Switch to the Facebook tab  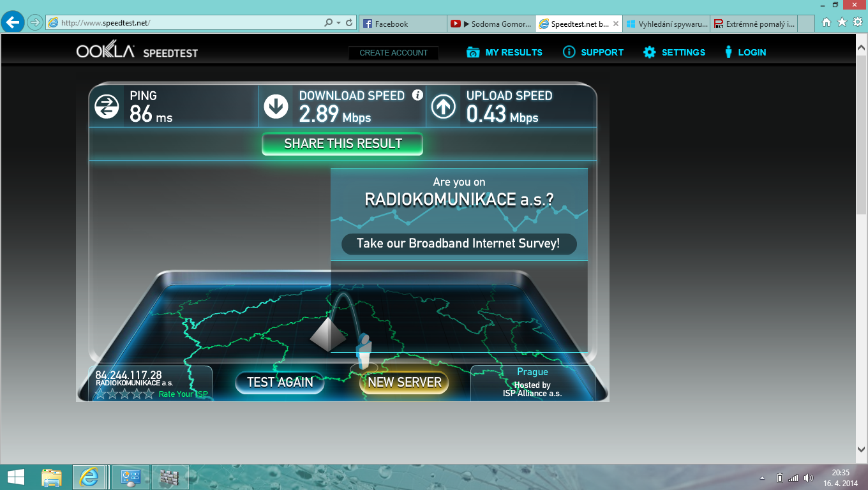click(x=403, y=24)
